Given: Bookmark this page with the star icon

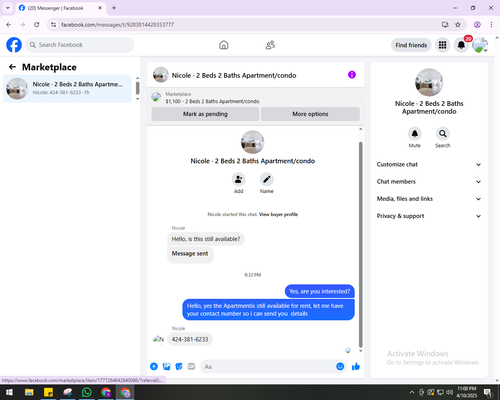Looking at the screenshot, I should click(458, 25).
